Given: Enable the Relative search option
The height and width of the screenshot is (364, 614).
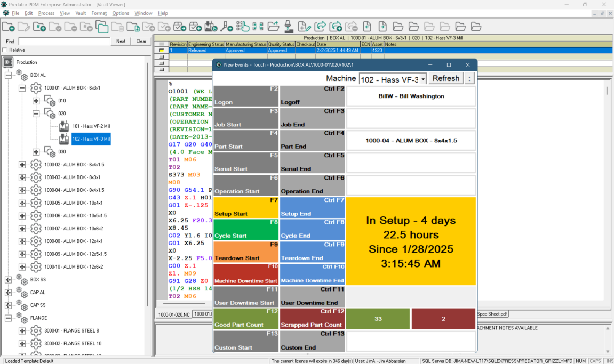Looking at the screenshot, I should (x=5, y=50).
